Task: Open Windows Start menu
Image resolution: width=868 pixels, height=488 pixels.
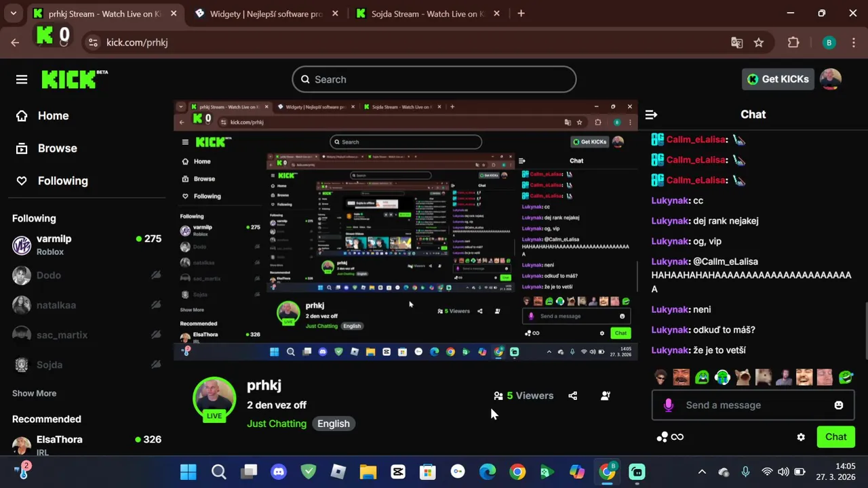Action: [189, 472]
